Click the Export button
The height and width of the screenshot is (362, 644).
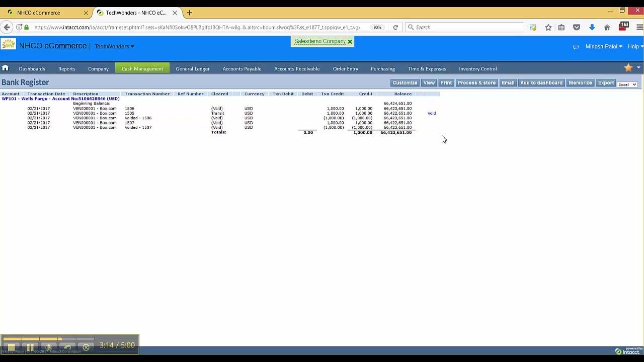pyautogui.click(x=606, y=83)
